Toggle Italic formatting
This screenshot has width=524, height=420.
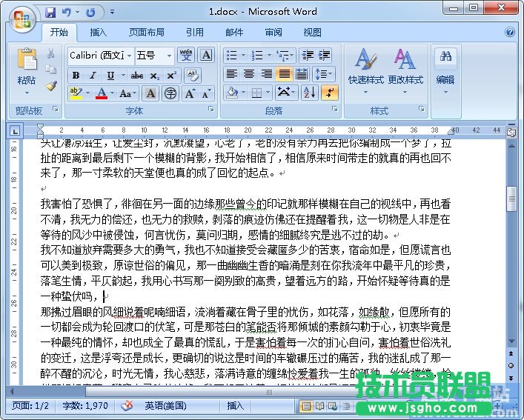(93, 76)
